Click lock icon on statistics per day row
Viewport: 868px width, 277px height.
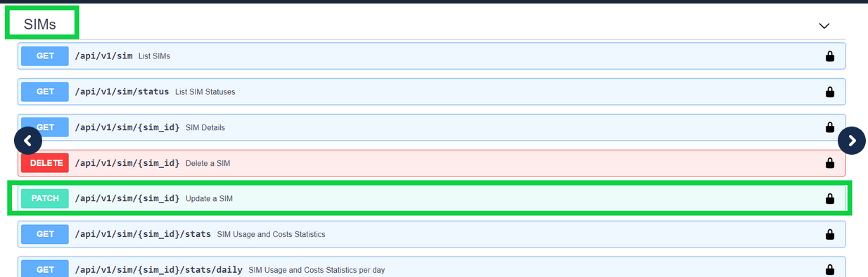pyautogui.click(x=829, y=269)
